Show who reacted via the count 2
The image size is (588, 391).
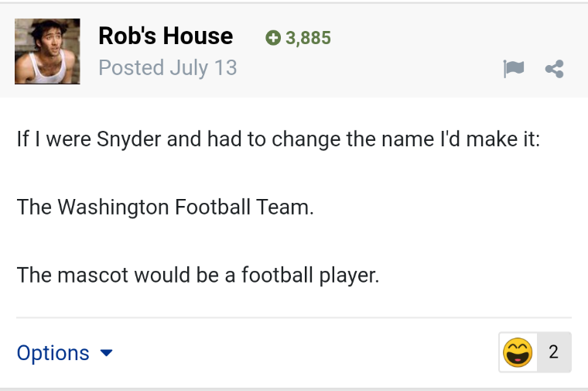point(553,352)
